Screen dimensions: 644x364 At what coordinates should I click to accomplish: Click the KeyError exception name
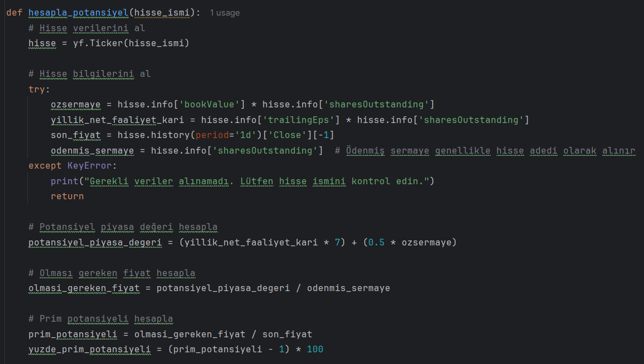90,166
